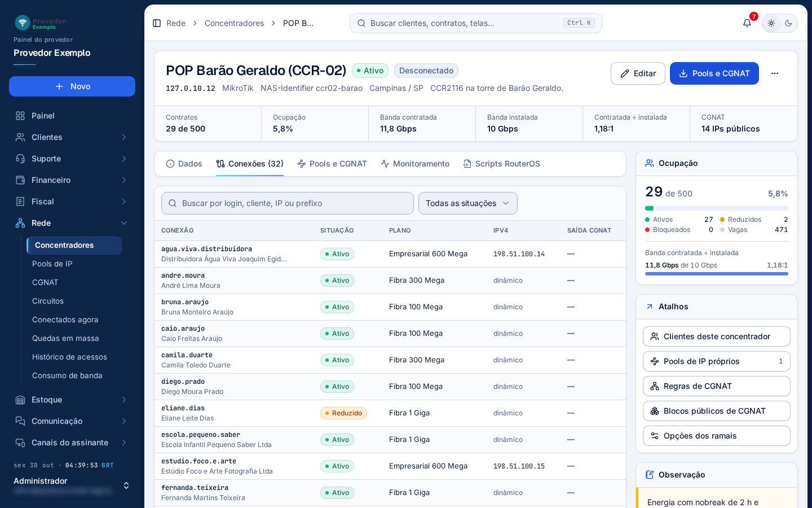Viewport: 812px width, 508px height.
Task: Expand the Estoque sidebar section
Action: point(72,400)
